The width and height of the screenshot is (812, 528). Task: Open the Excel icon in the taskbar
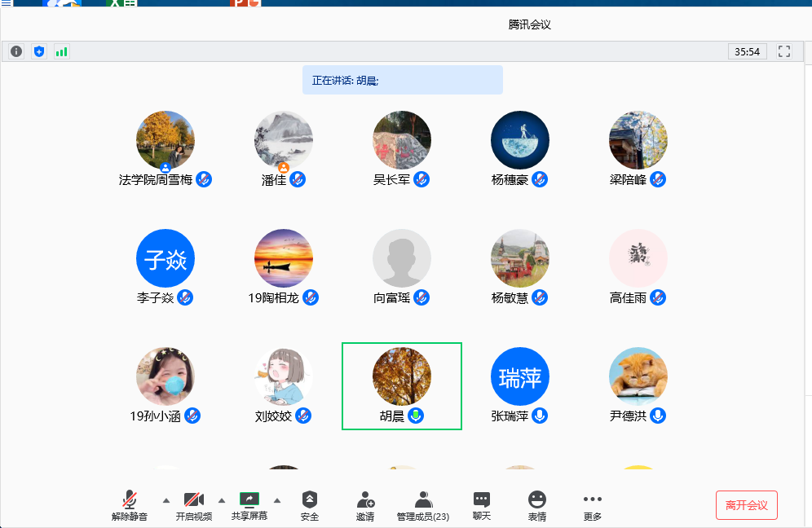121,2
